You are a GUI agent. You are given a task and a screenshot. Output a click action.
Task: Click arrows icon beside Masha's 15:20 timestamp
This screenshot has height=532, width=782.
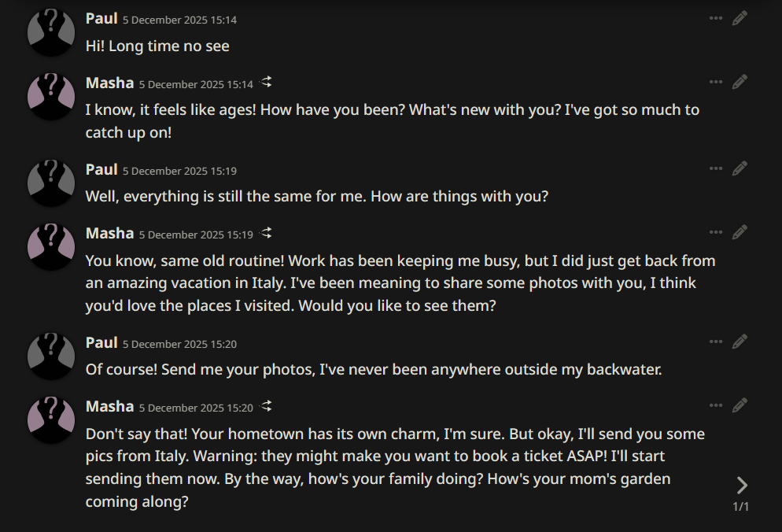pos(267,406)
